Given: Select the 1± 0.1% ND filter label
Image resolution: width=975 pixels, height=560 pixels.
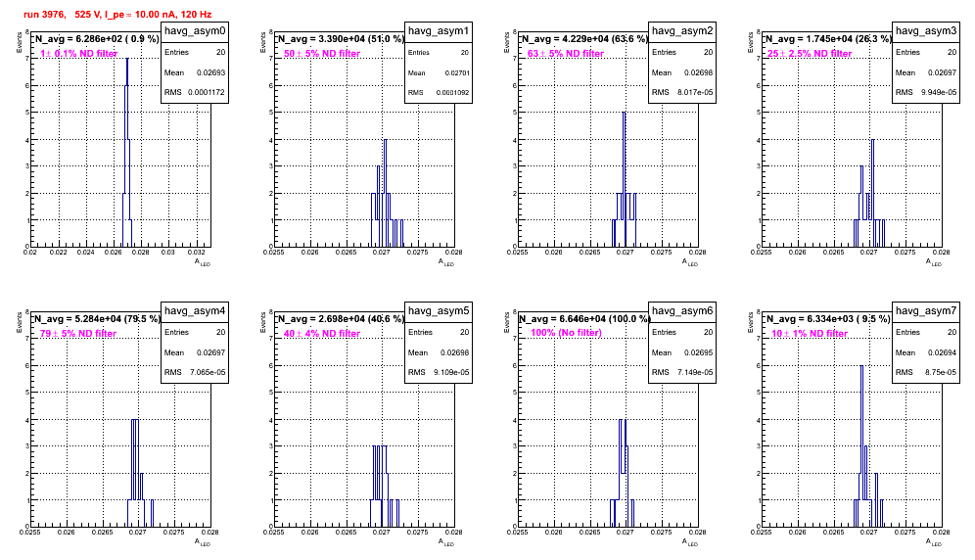Looking at the screenshot, I should click(x=78, y=54).
